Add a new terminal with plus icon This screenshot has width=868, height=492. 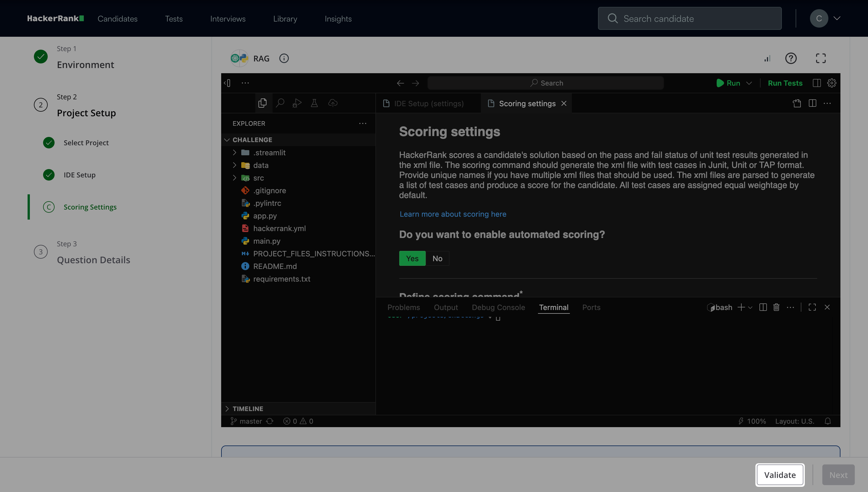coord(741,307)
